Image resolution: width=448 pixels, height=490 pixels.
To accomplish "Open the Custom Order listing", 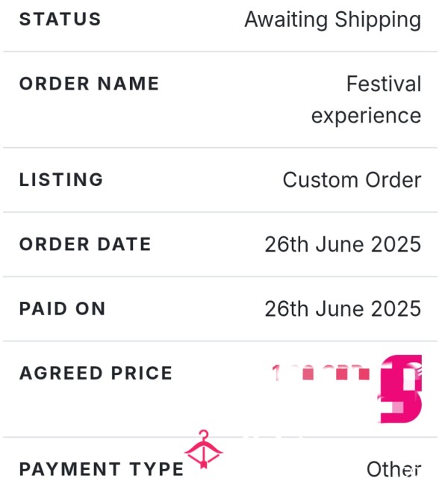I will click(x=352, y=180).
